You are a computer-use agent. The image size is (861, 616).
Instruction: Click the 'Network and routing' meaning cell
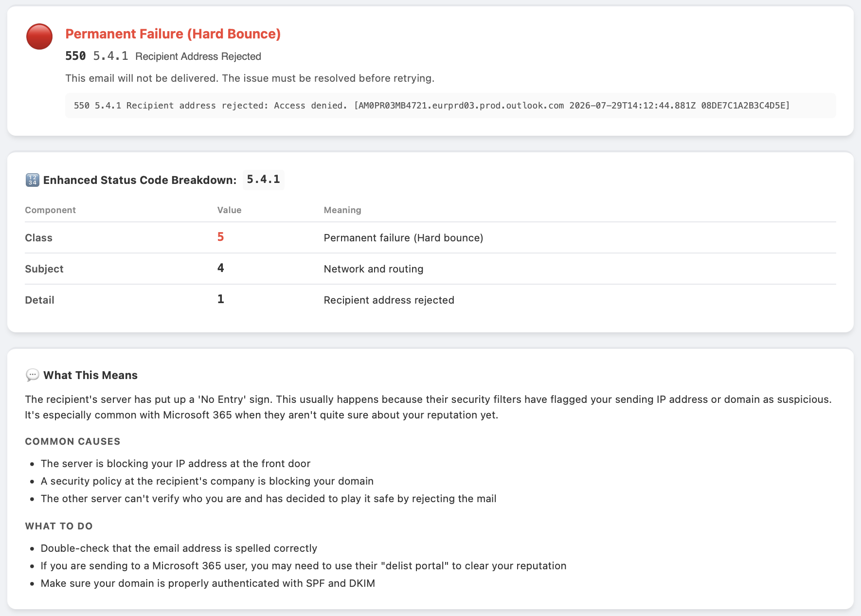pyautogui.click(x=373, y=269)
